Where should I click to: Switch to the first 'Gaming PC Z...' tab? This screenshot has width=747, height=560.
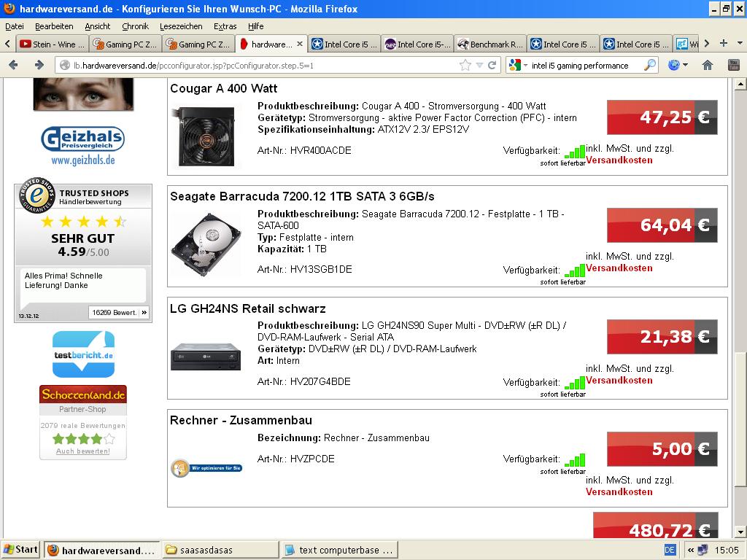click(x=125, y=44)
